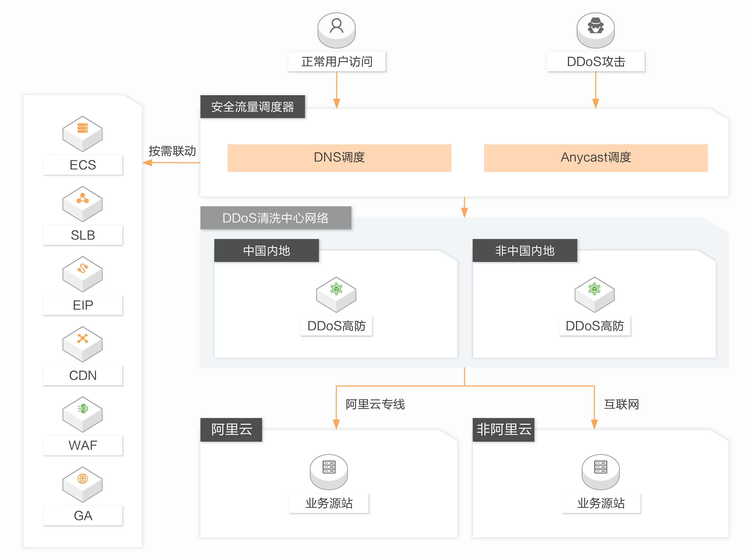Viewport: 752px width, 560px height.
Task: Click 业务源站 server icon under 非阿里云
Action: click(x=600, y=471)
